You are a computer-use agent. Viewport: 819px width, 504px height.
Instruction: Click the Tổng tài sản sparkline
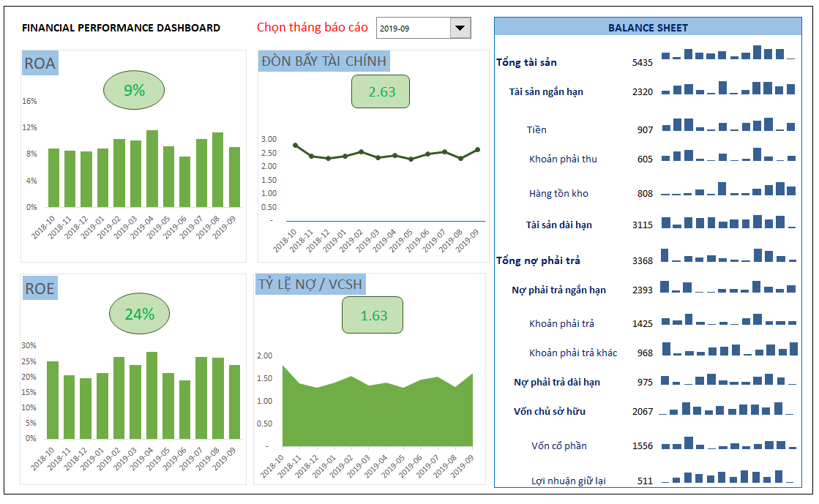point(728,53)
